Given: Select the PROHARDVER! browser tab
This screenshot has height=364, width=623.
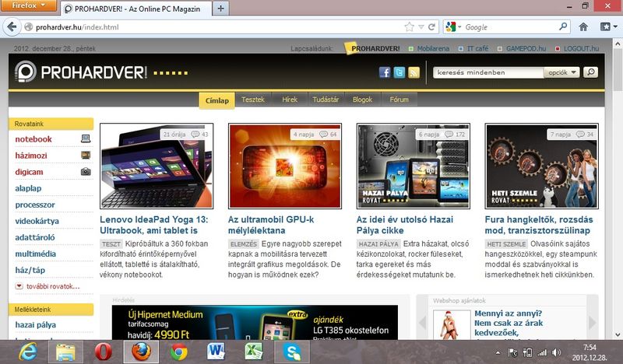Looking at the screenshot, I should click(136, 9).
